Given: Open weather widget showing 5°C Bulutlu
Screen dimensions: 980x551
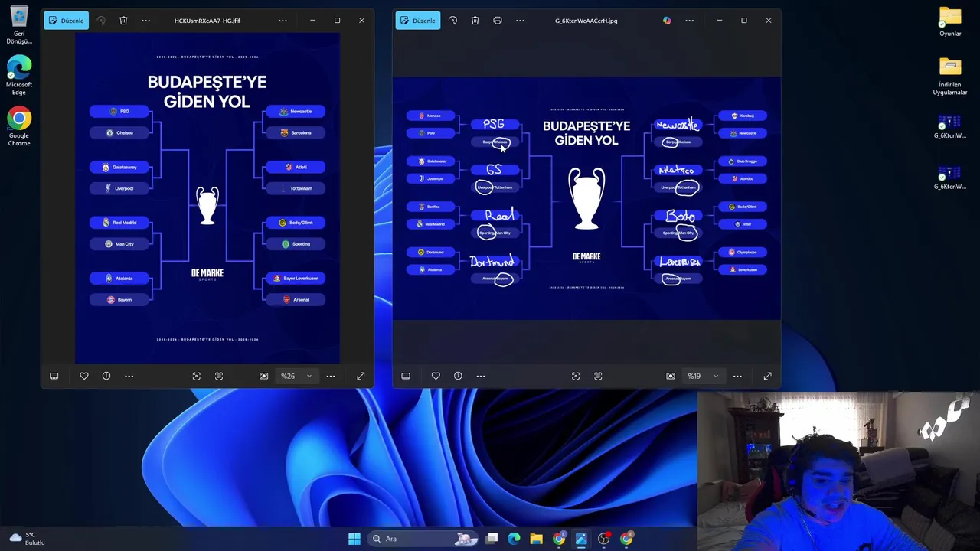Looking at the screenshot, I should 27,539.
